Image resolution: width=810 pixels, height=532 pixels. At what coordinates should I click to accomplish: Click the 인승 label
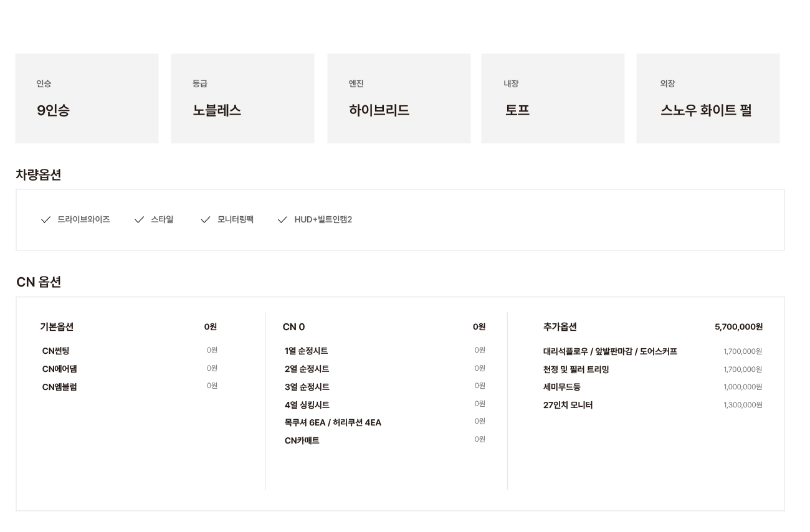(x=44, y=83)
